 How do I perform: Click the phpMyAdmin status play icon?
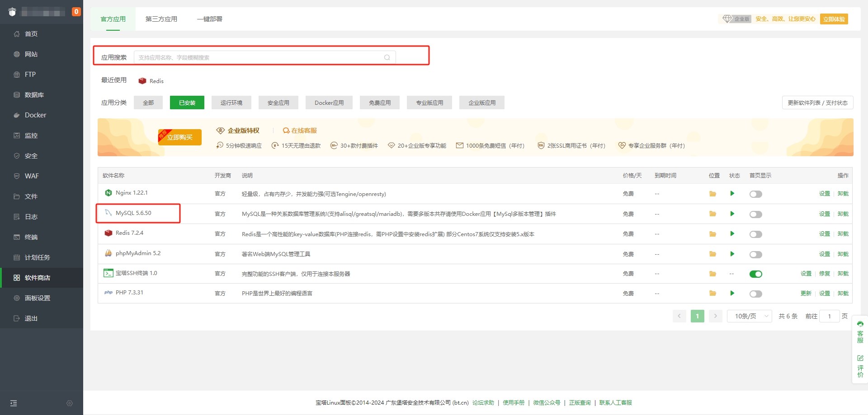(732, 254)
